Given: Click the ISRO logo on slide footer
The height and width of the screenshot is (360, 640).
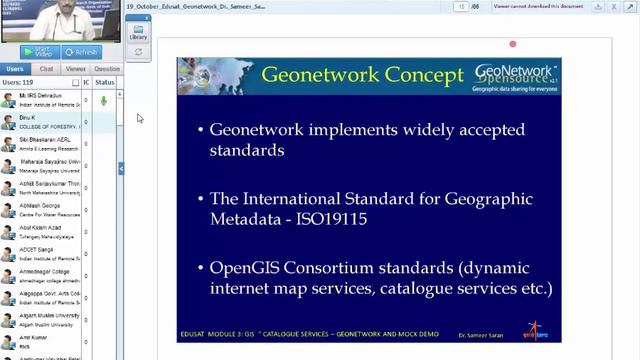Looking at the screenshot, I should (x=535, y=330).
